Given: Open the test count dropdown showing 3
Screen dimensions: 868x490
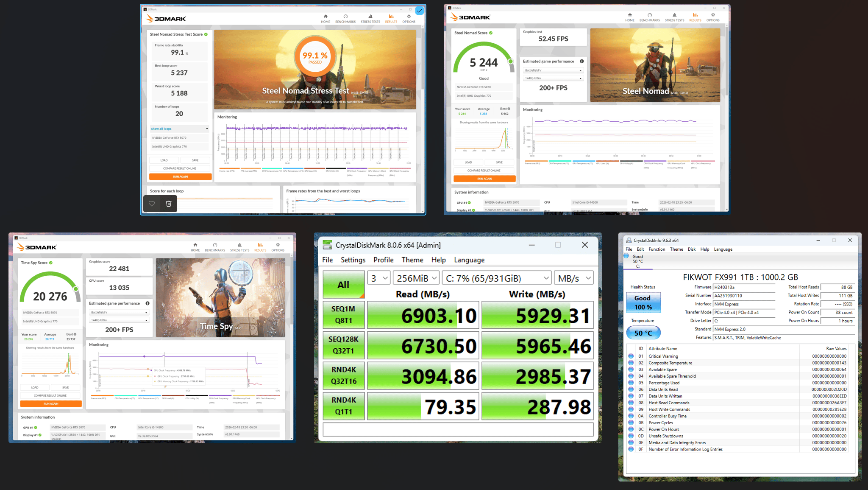Looking at the screenshot, I should coord(378,278).
